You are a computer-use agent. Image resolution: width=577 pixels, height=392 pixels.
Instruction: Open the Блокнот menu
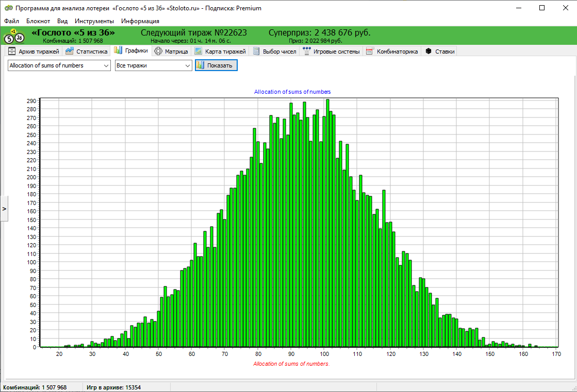point(38,21)
